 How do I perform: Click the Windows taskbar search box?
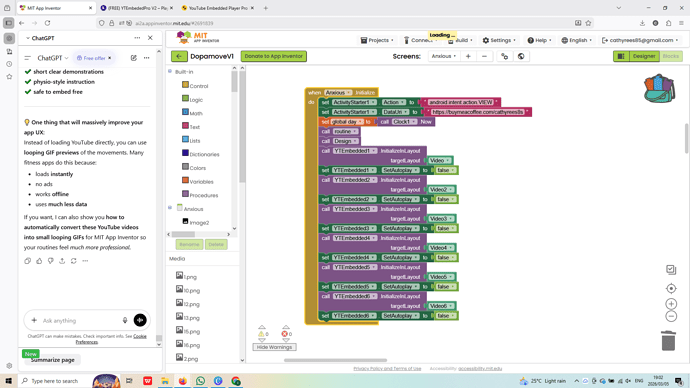click(55, 381)
